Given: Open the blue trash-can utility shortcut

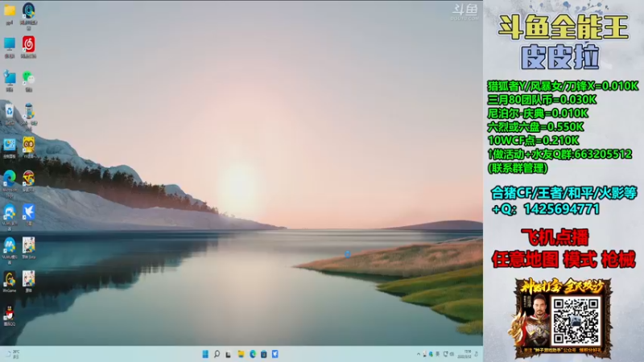Looking at the screenshot, I should click(x=28, y=111).
